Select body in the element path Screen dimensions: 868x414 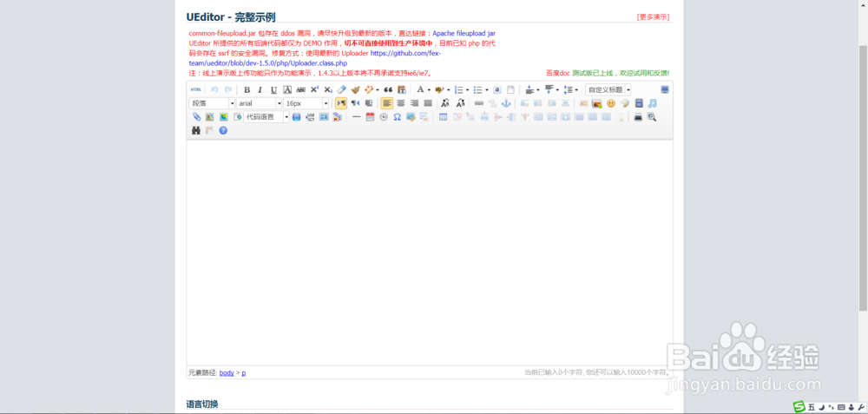[227, 373]
